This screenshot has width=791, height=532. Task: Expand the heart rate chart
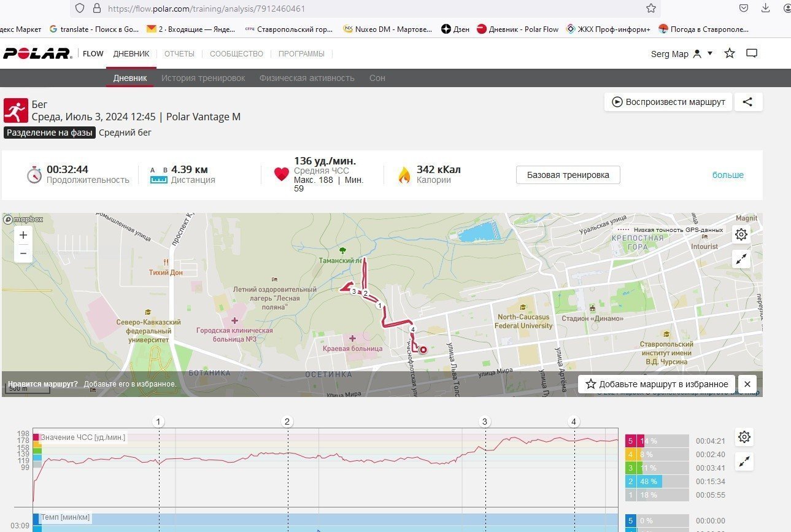point(744,461)
